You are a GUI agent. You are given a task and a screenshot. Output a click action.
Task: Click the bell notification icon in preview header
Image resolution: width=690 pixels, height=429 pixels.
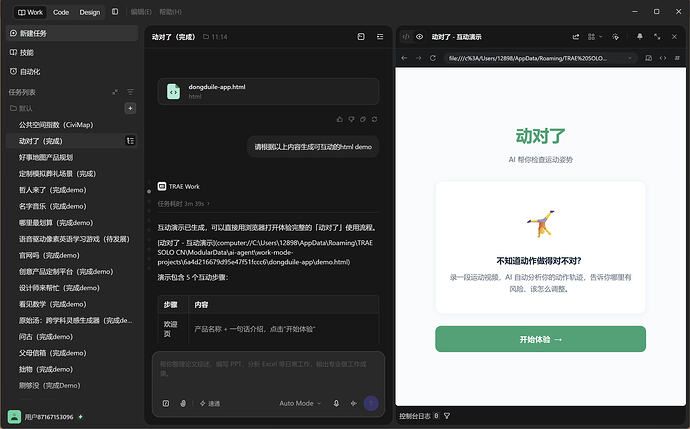pos(640,37)
